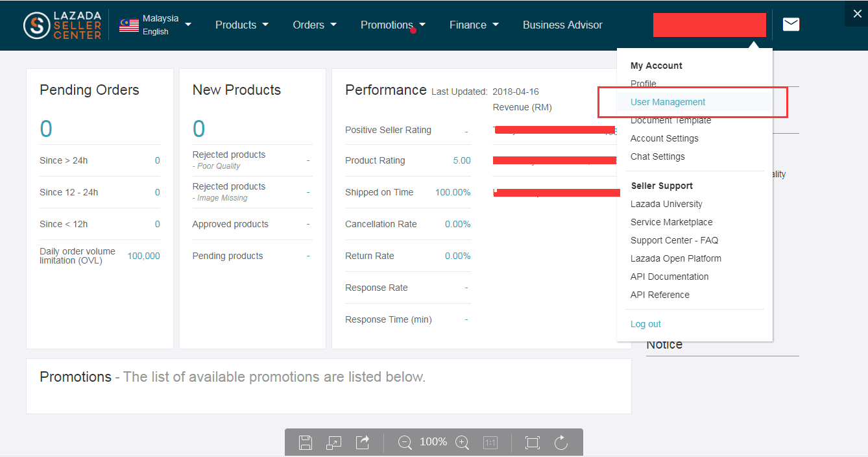Open the Products dropdown menu

pyautogui.click(x=242, y=25)
